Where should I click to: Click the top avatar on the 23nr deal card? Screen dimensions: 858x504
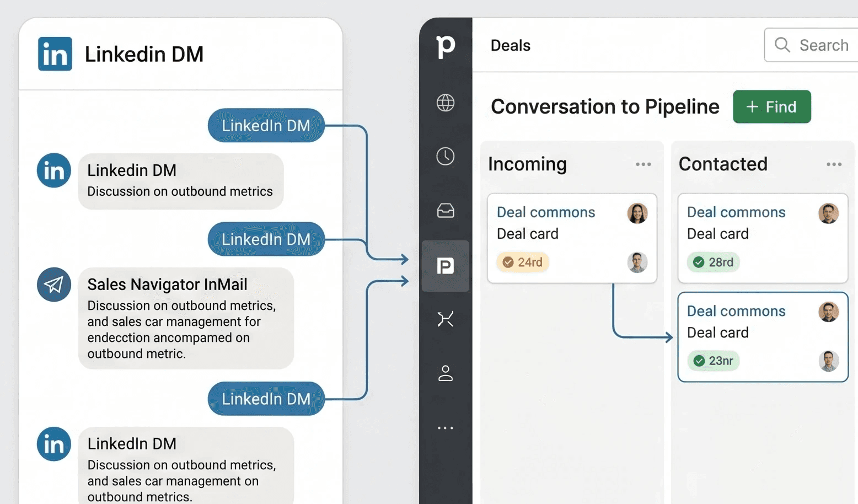(x=828, y=312)
